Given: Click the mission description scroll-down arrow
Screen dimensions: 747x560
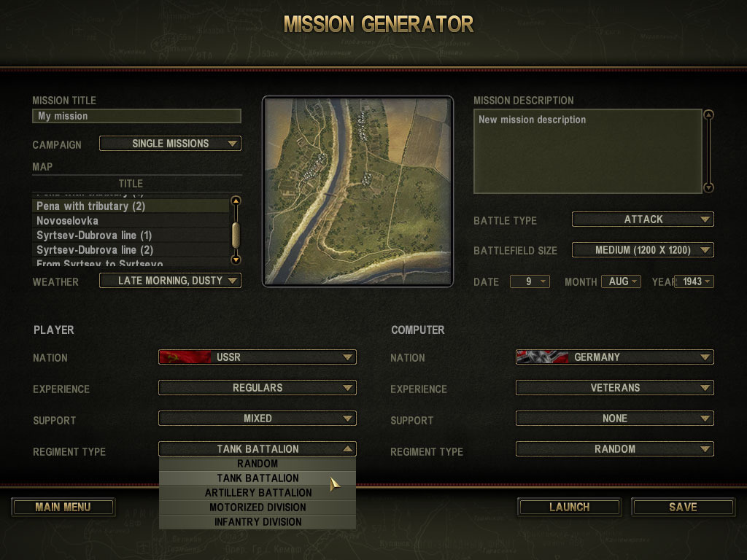Looking at the screenshot, I should point(708,187).
